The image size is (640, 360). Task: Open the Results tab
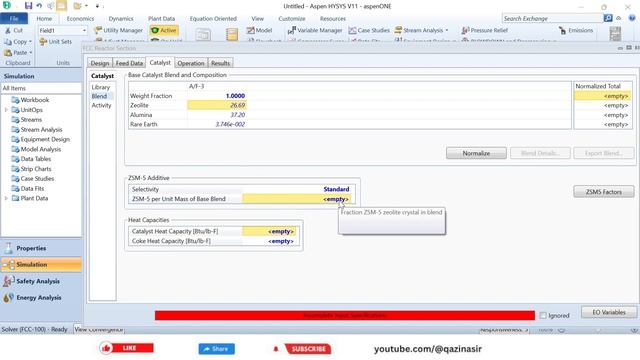tap(220, 63)
